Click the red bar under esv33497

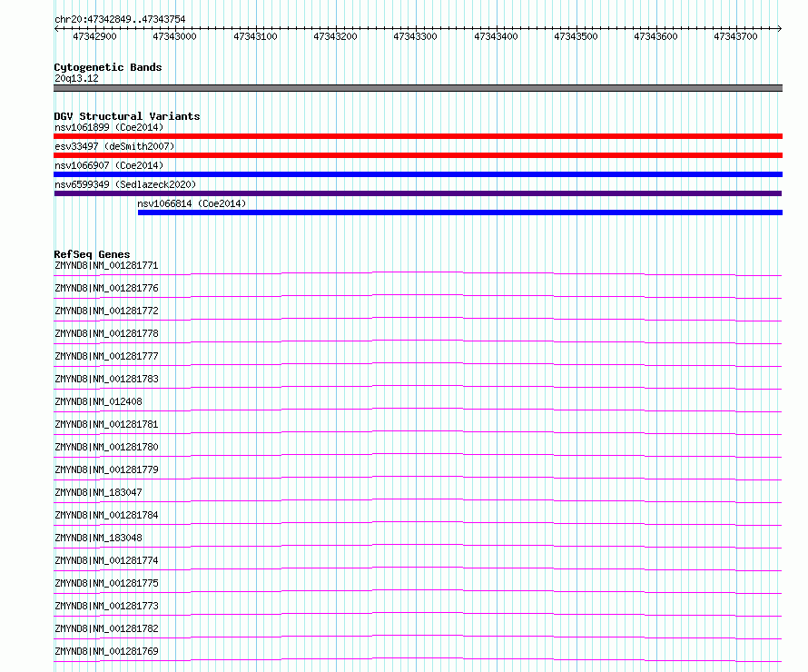(x=418, y=155)
